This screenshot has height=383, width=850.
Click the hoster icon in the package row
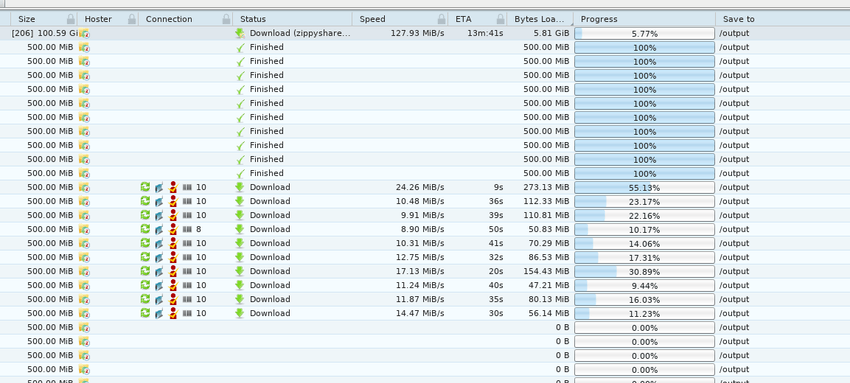pos(85,33)
